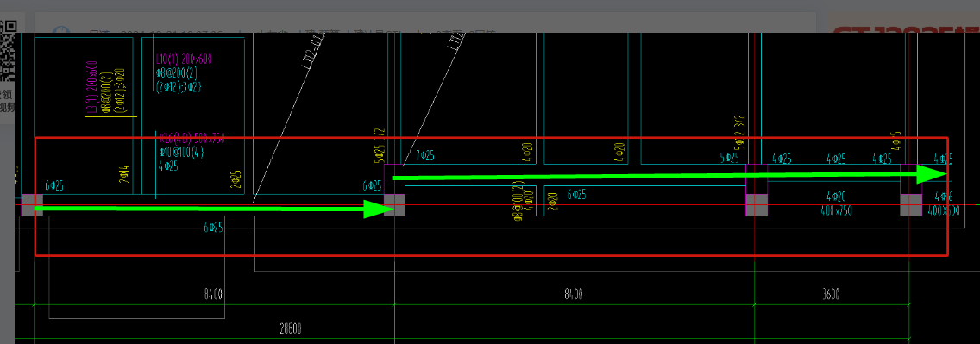Viewport: 980px width, 344px height.
Task: Select the gray column touched by lower arrowhead
Action: coord(394,205)
